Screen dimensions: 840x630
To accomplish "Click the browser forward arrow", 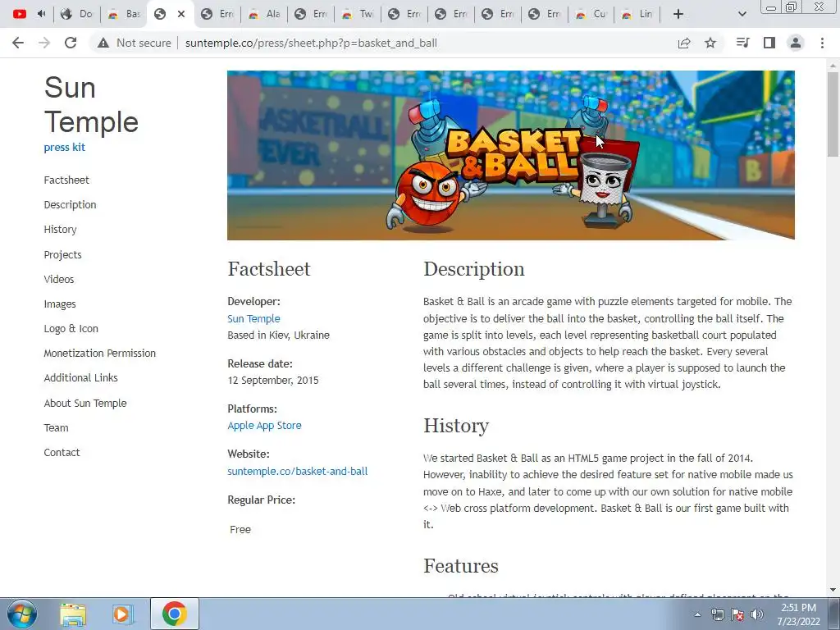I will pyautogui.click(x=44, y=43).
